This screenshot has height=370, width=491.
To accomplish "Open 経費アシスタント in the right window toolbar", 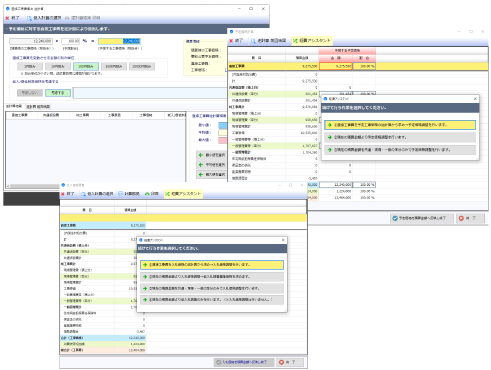I will (x=312, y=41).
